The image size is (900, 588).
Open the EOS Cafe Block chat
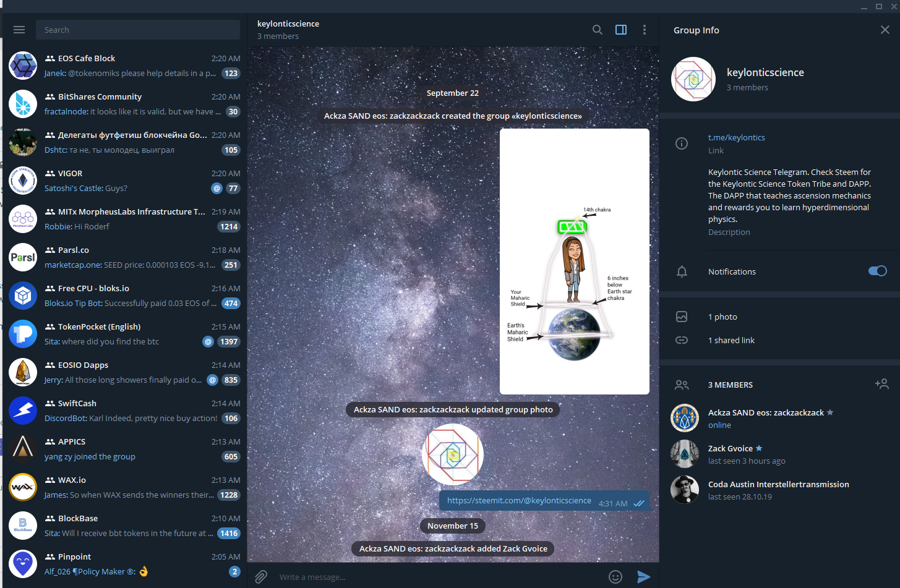pyautogui.click(x=124, y=66)
